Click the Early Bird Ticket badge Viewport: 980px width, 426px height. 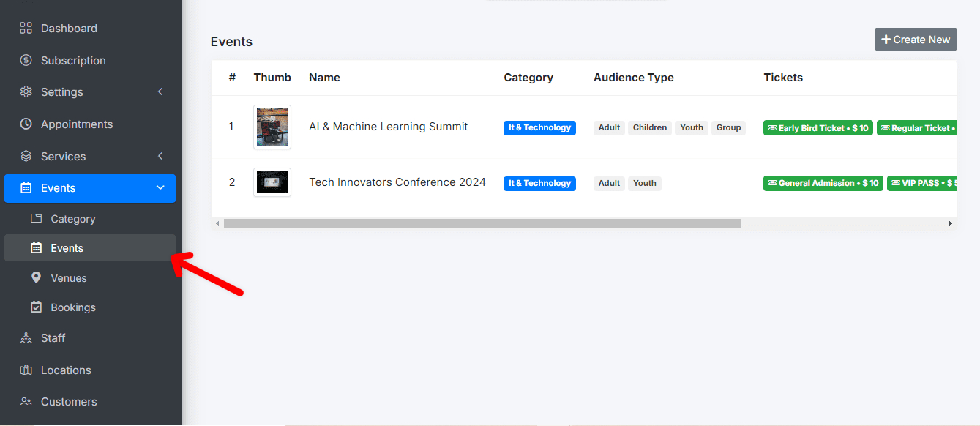pos(818,128)
